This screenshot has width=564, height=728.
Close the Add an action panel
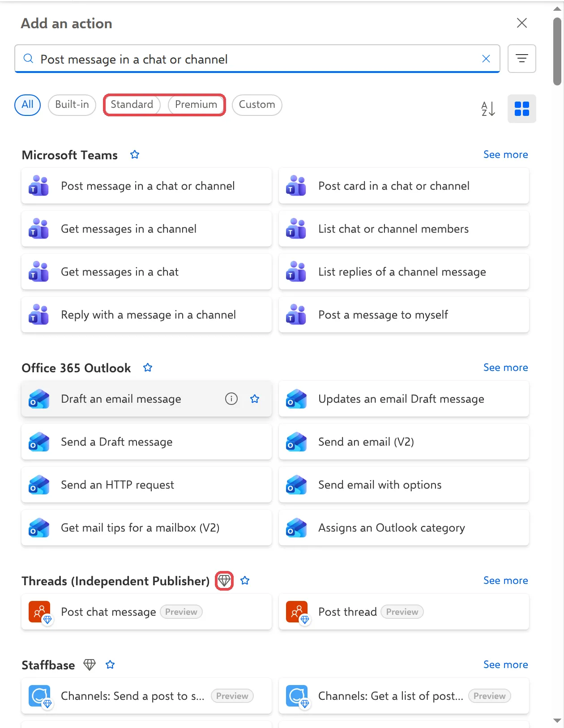click(x=521, y=23)
